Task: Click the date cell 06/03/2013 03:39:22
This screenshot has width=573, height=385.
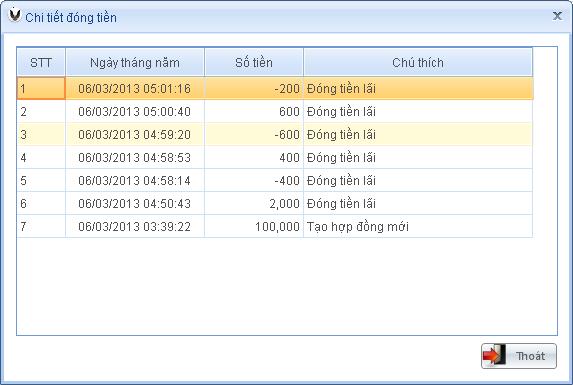Action: pos(135,226)
